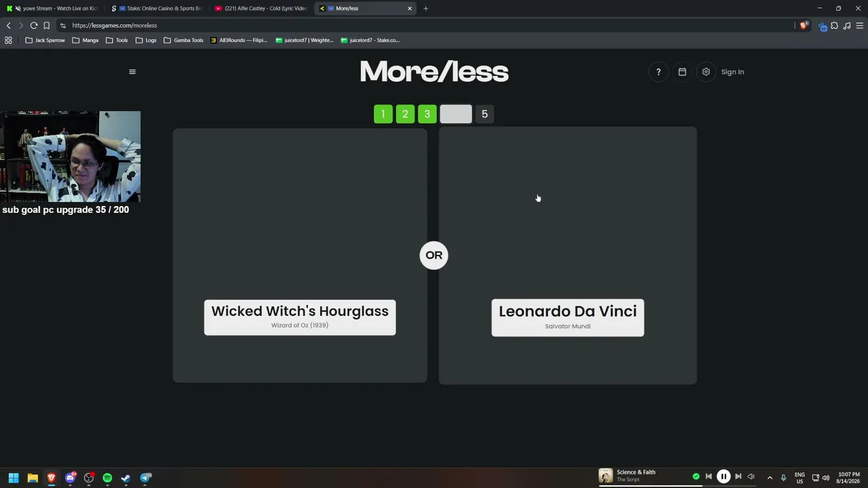The width and height of the screenshot is (868, 488).
Task: Open the circular red-badged taskbar app
Action: [89, 478]
